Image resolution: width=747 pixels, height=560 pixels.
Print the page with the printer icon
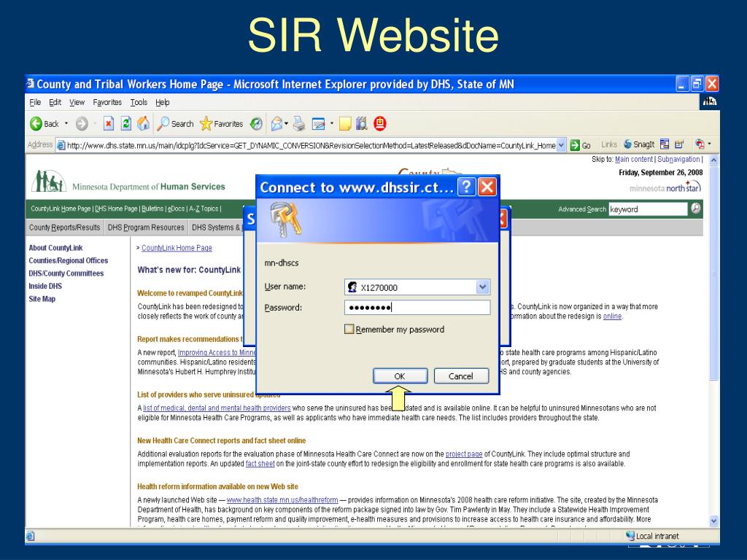click(299, 124)
